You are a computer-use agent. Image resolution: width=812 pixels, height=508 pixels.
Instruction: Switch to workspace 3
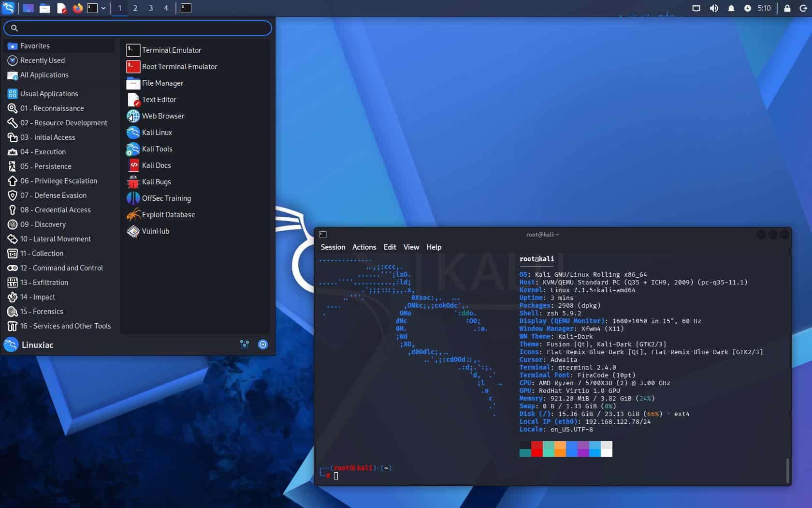coord(151,8)
